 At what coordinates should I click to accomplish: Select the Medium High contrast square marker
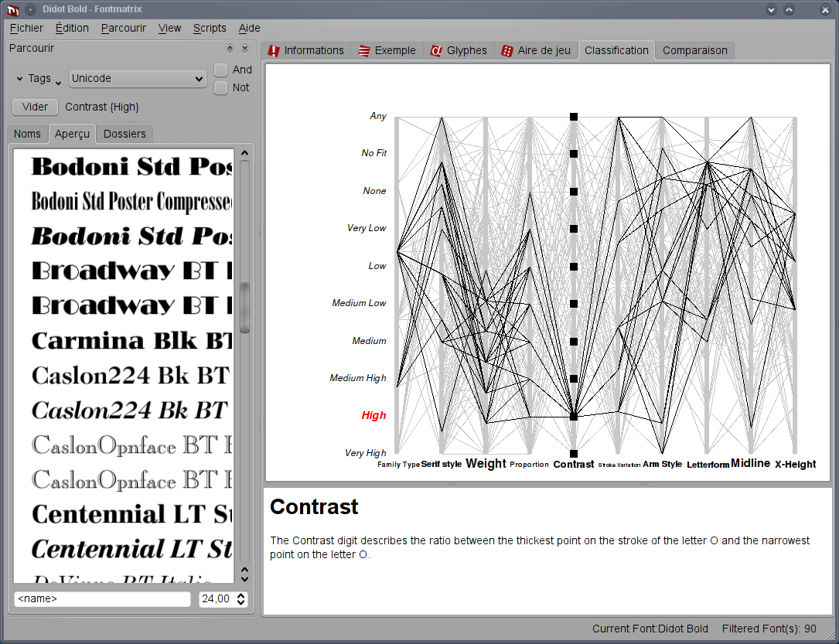tap(574, 379)
